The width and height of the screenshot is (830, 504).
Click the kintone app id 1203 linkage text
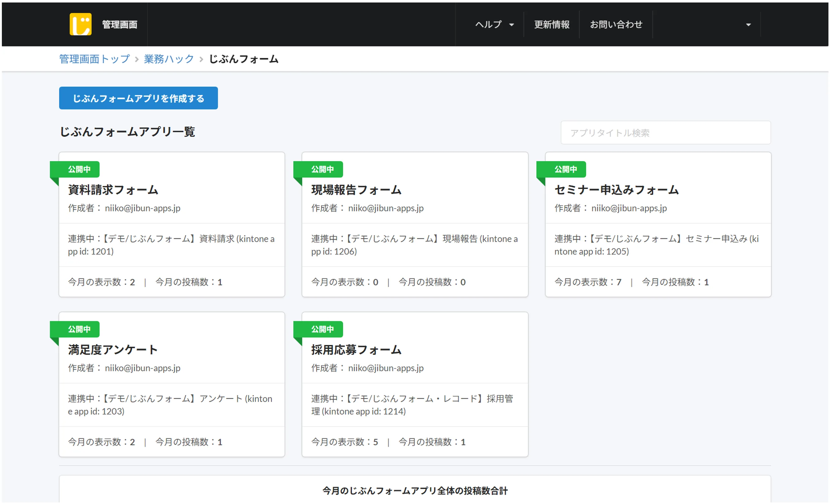pos(170,405)
